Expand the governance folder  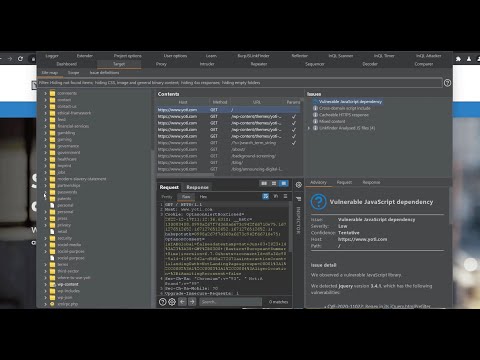[46, 146]
